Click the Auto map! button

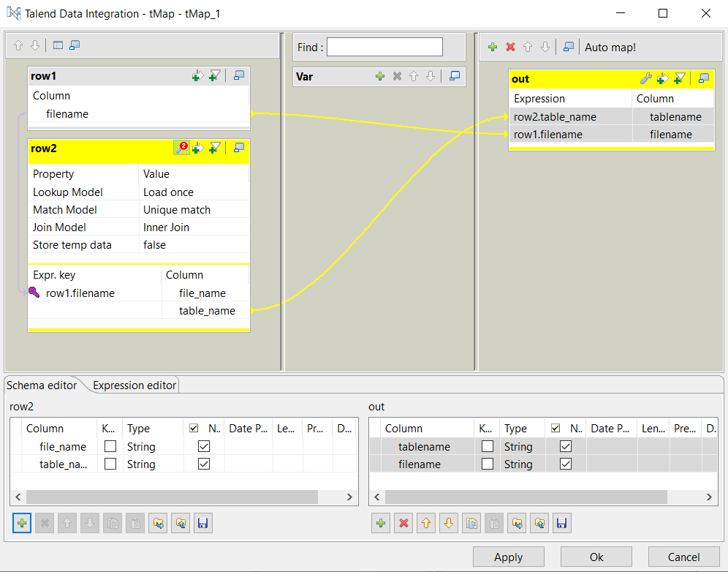[610, 48]
